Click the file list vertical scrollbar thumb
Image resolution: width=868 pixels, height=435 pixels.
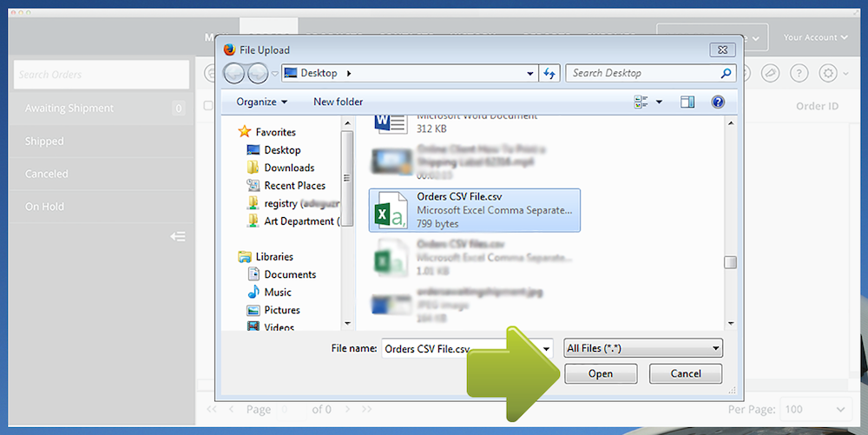(731, 261)
